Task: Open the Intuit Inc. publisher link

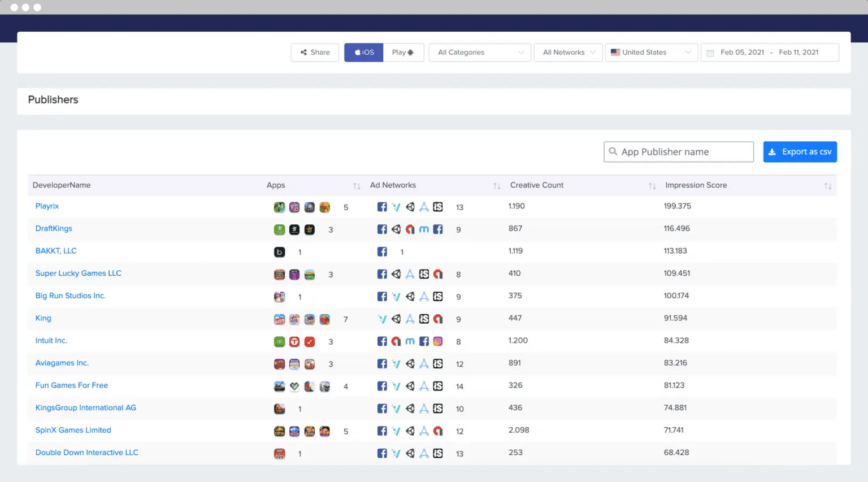Action: 51,341
